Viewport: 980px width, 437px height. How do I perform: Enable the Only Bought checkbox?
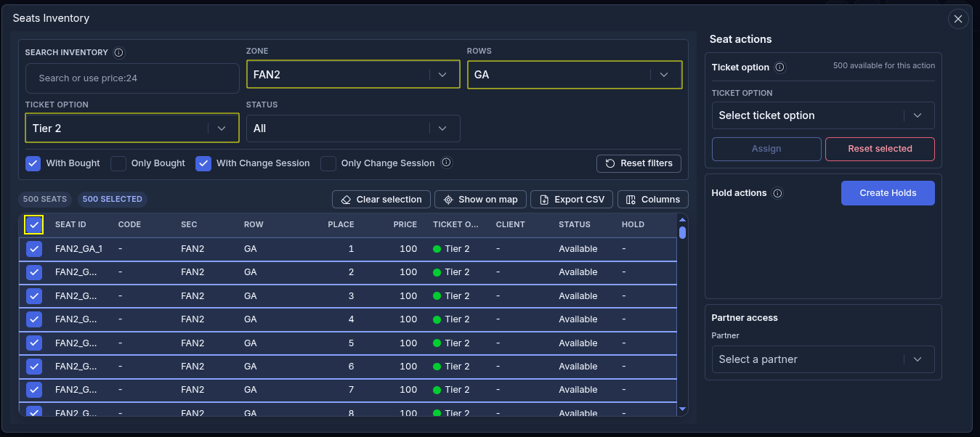[x=118, y=163]
